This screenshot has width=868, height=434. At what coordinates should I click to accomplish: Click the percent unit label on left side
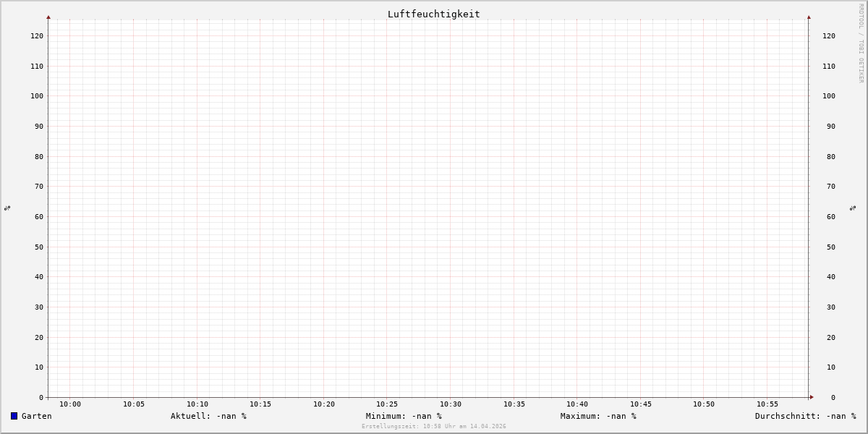point(7,208)
